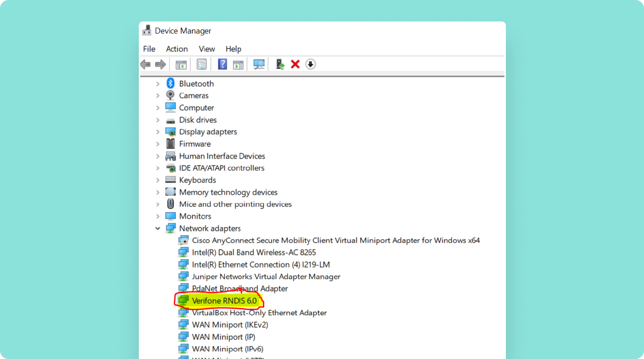644x359 pixels.
Task: Click the red X Uninstall device icon
Action: click(295, 64)
